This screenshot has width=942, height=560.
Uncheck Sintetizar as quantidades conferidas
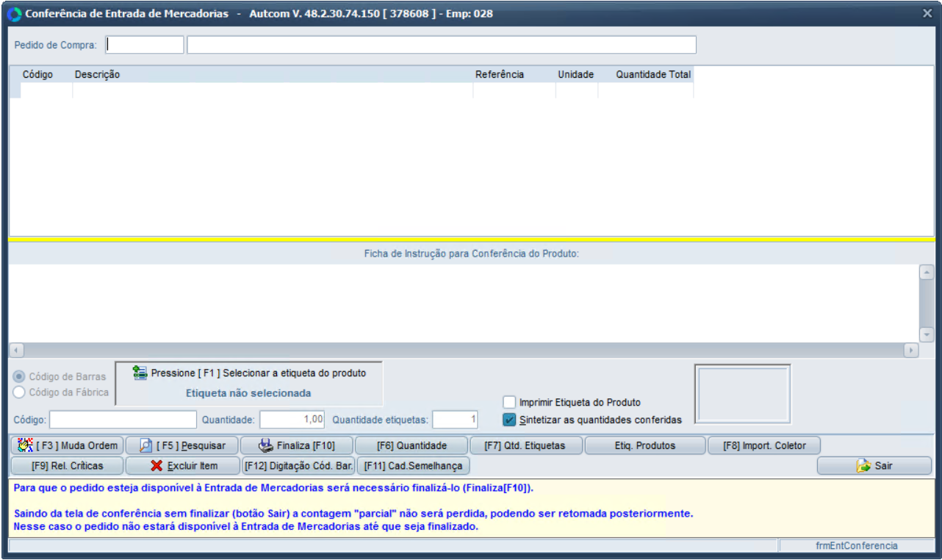tap(509, 420)
